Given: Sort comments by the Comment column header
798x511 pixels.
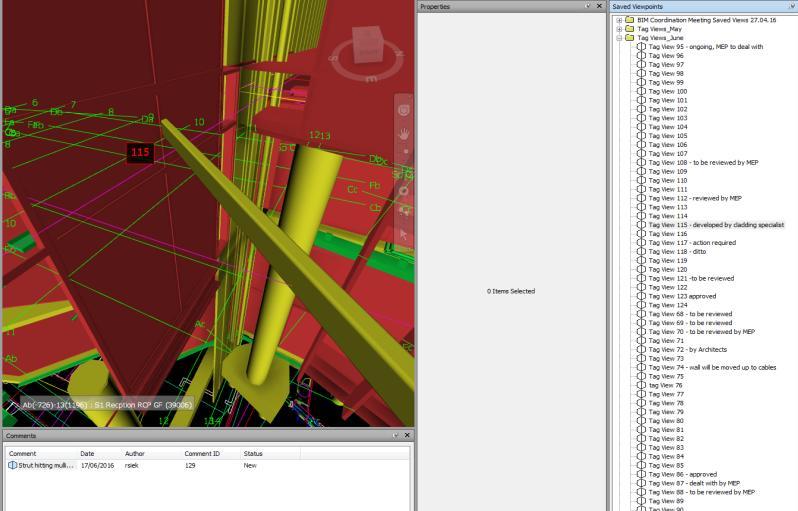Looking at the screenshot, I should pyautogui.click(x=41, y=453).
